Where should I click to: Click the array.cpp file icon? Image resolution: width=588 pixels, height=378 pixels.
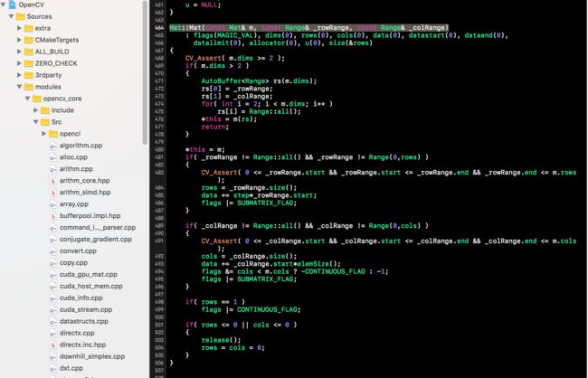pos(53,204)
